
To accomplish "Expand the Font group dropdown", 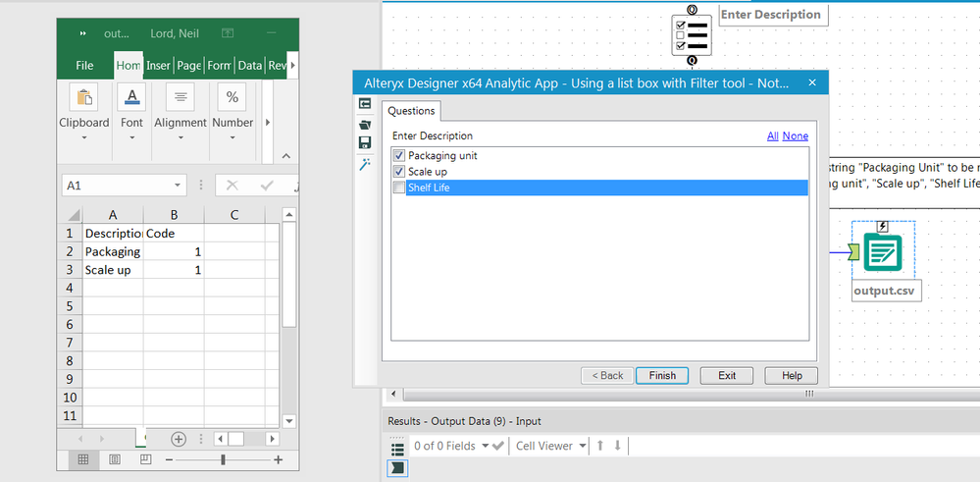I will [131, 137].
